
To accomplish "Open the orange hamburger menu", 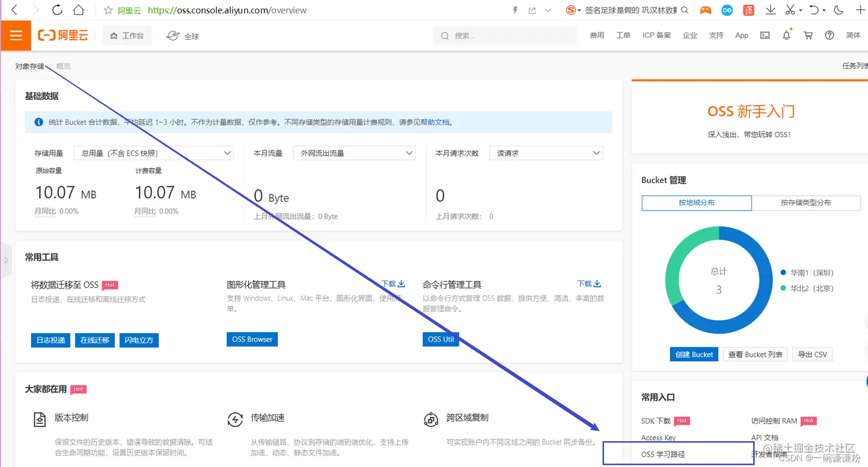I will tap(16, 36).
